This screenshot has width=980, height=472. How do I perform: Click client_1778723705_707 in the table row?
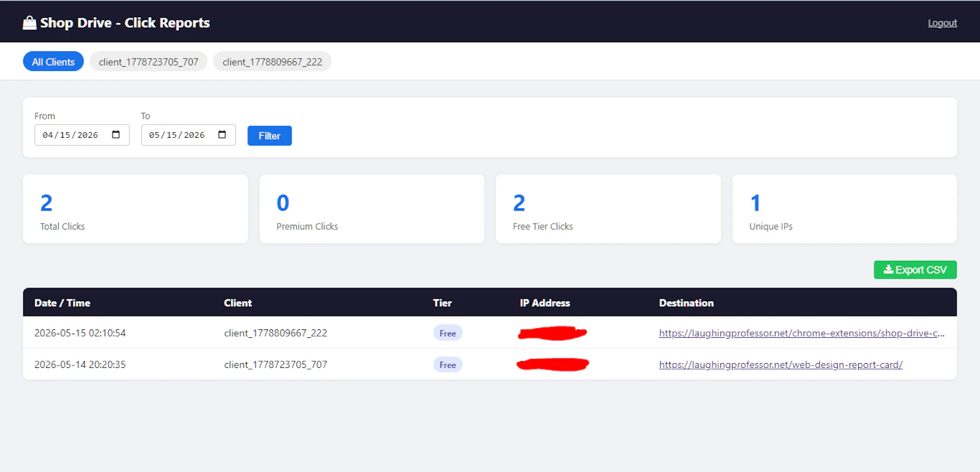pyautogui.click(x=276, y=365)
